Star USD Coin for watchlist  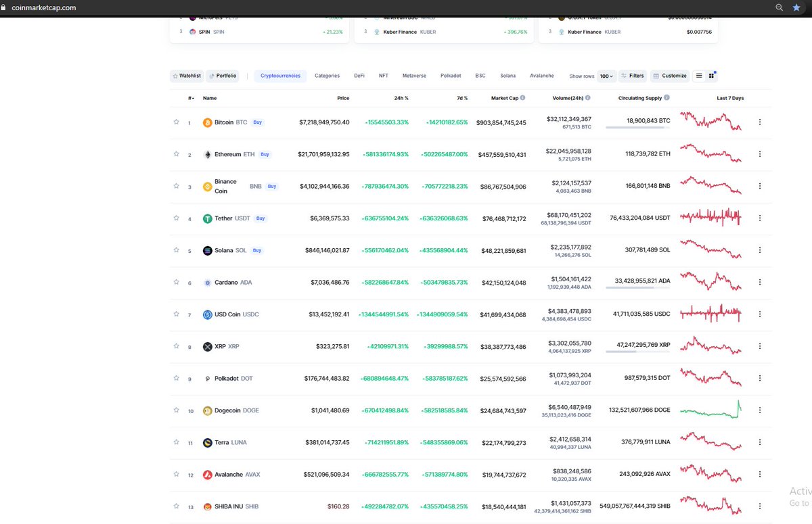(177, 314)
